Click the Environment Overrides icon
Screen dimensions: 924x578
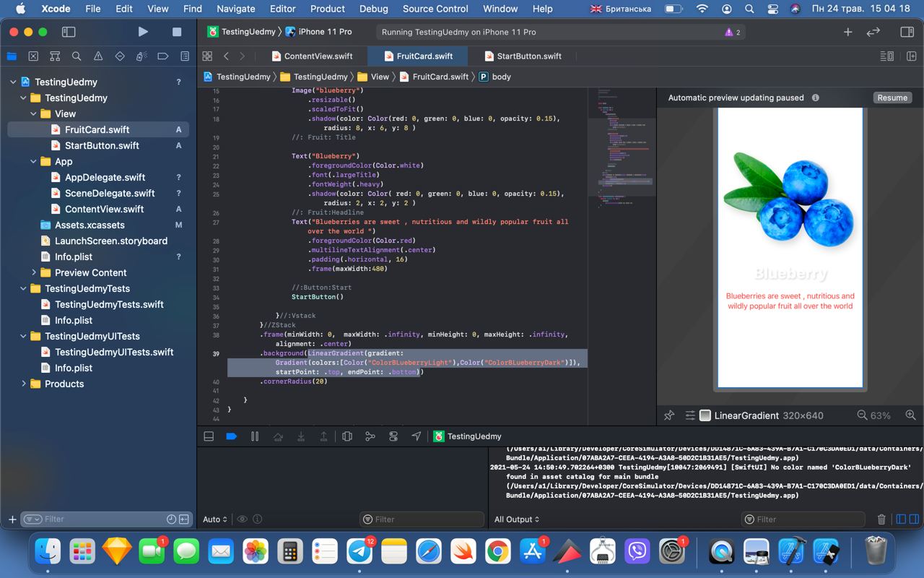pyautogui.click(x=393, y=436)
